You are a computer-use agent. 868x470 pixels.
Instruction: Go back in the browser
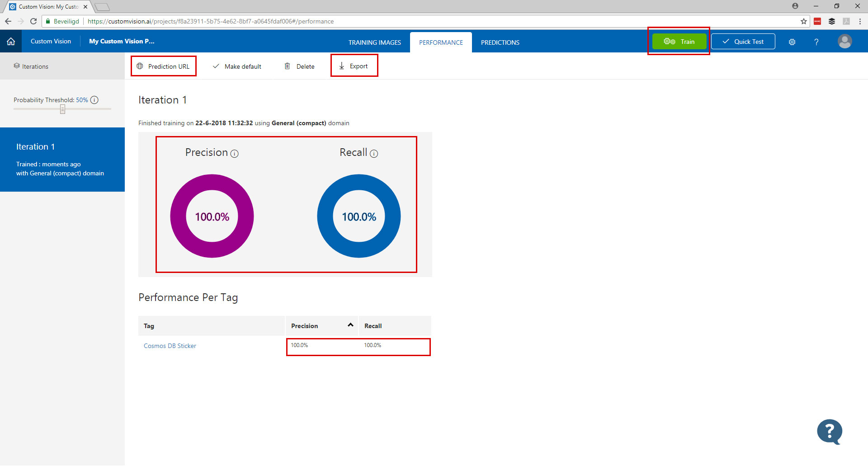pyautogui.click(x=8, y=21)
